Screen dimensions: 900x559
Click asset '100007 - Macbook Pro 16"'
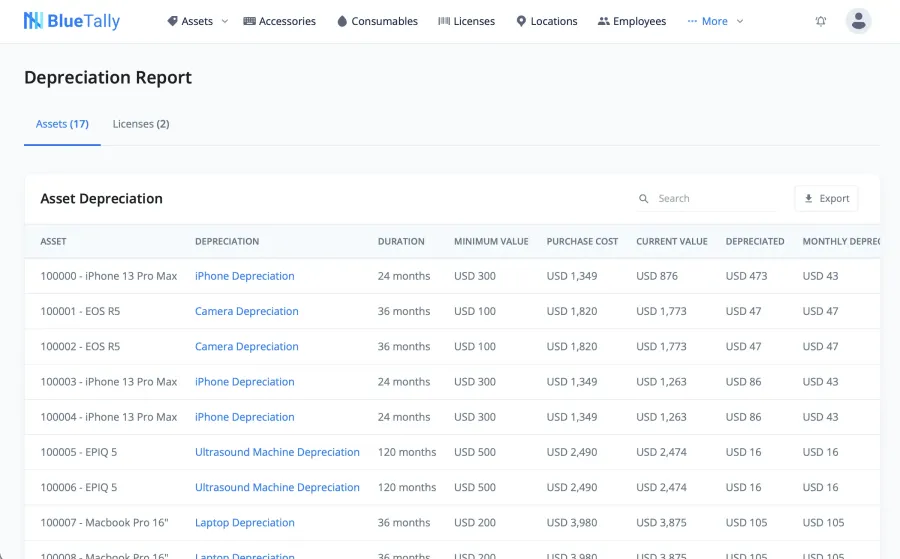tap(104, 523)
